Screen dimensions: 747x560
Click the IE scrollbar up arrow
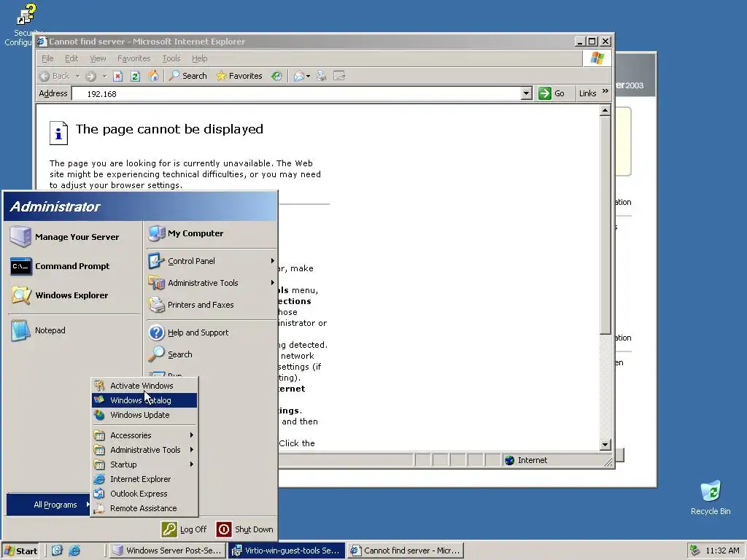(x=605, y=111)
